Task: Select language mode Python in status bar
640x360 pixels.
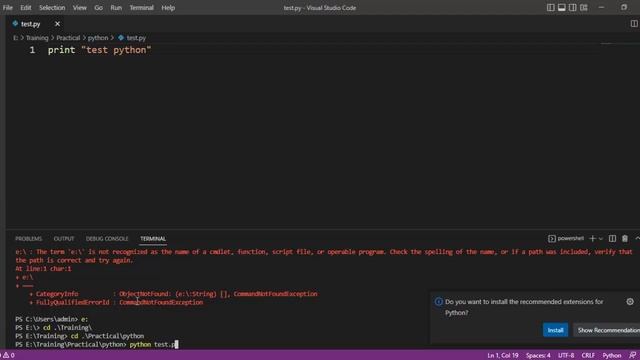Action: (x=611, y=356)
